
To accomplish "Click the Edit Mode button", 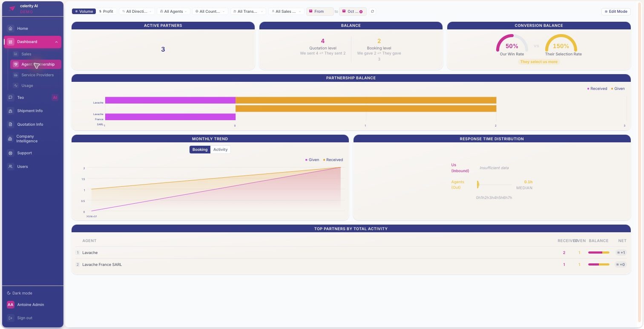I will [616, 12].
